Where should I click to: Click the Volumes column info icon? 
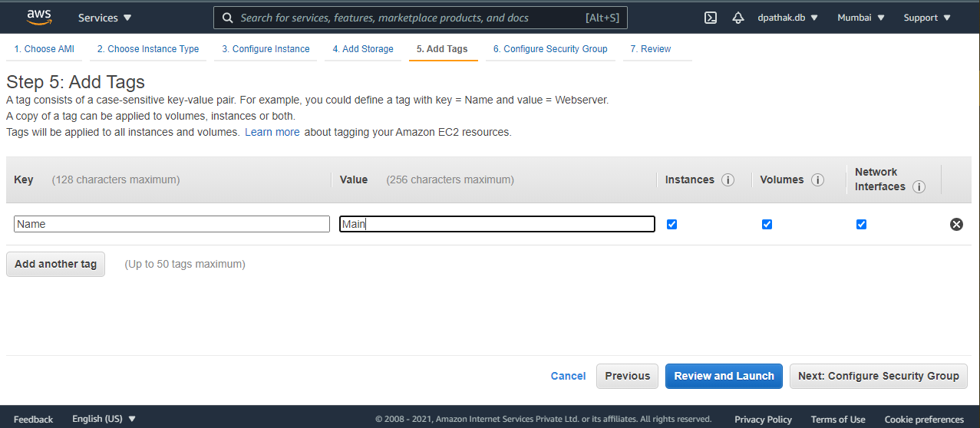(x=817, y=180)
